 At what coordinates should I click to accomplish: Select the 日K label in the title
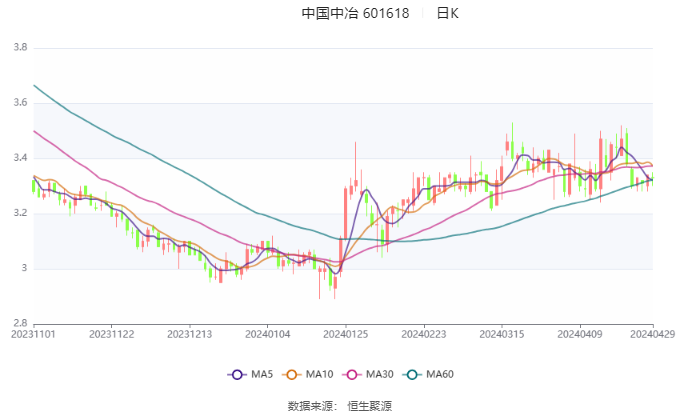click(447, 13)
